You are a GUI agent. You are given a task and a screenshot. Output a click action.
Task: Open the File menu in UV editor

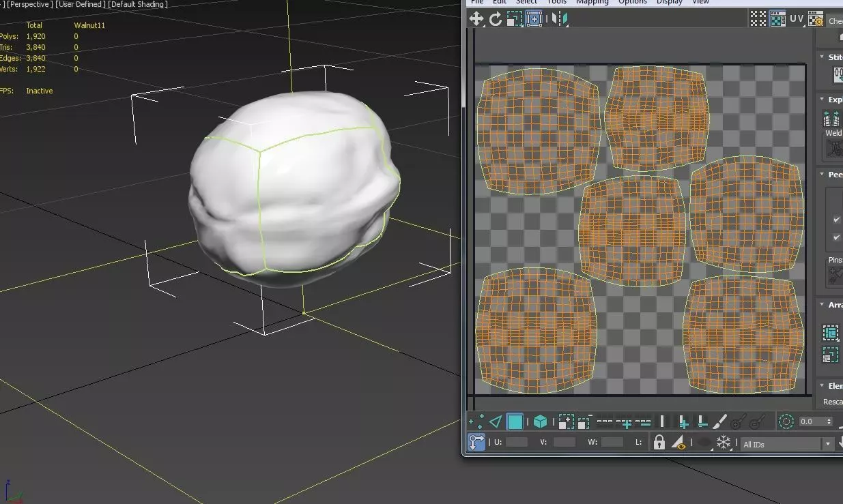477,2
